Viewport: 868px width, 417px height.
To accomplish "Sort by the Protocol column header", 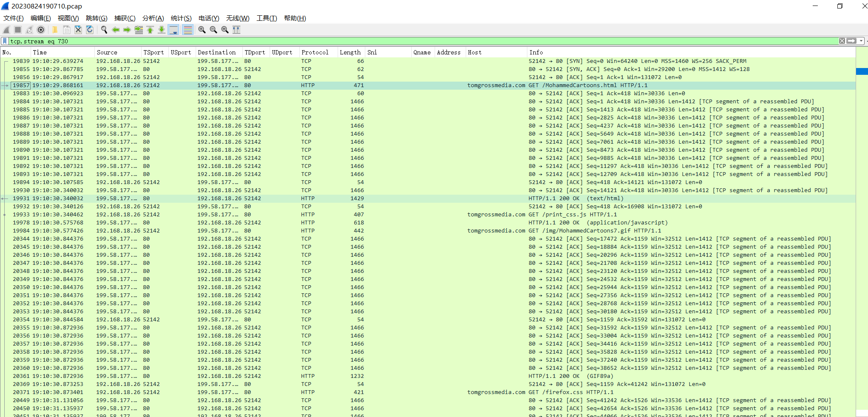I will click(x=315, y=52).
